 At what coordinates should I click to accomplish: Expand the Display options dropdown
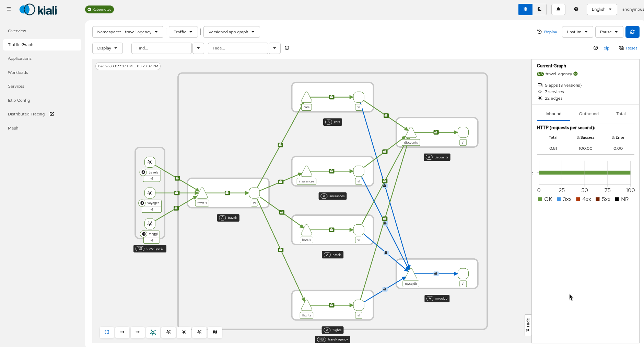[107, 48]
